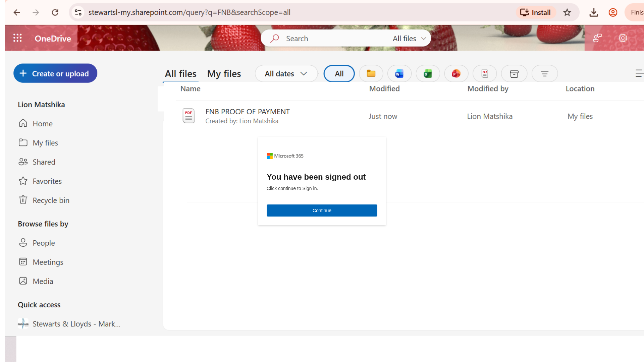Click the Media image icon
This screenshot has height=362, width=644.
pyautogui.click(x=23, y=281)
